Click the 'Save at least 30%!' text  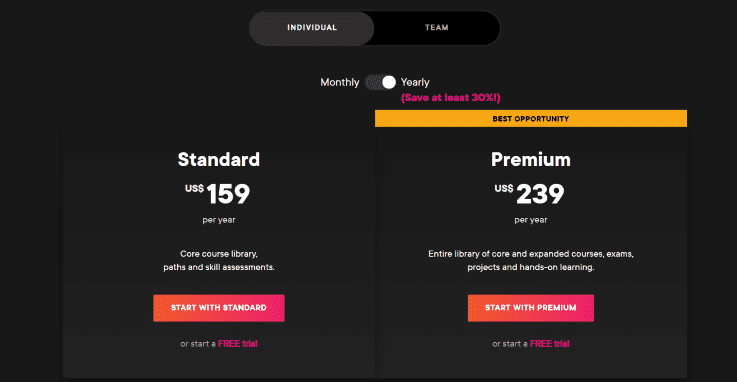pyautogui.click(x=450, y=98)
